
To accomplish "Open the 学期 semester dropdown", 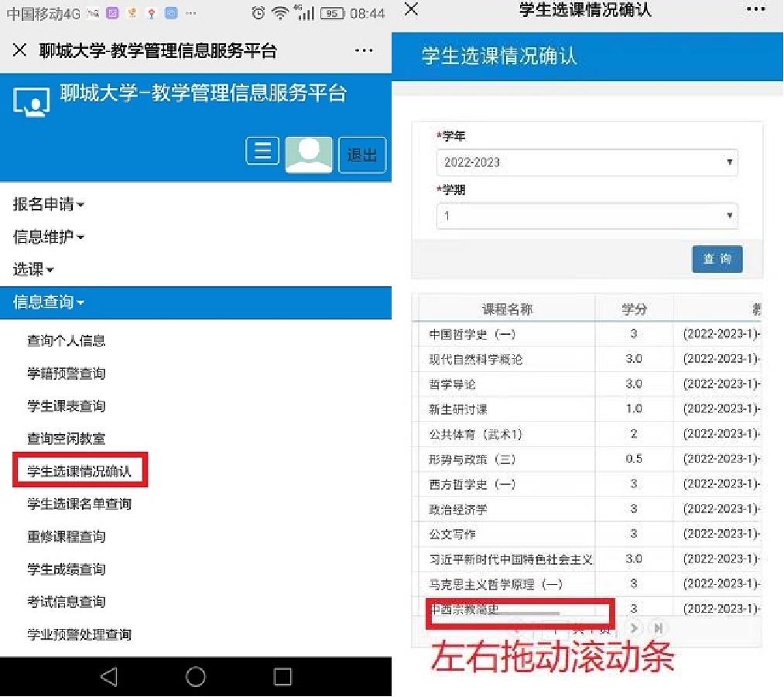I will point(587,216).
